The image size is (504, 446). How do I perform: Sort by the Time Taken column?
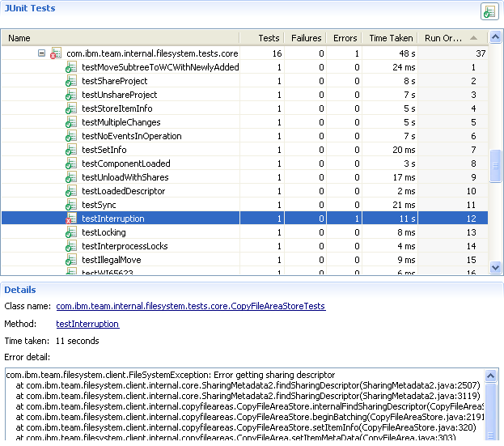click(390, 38)
